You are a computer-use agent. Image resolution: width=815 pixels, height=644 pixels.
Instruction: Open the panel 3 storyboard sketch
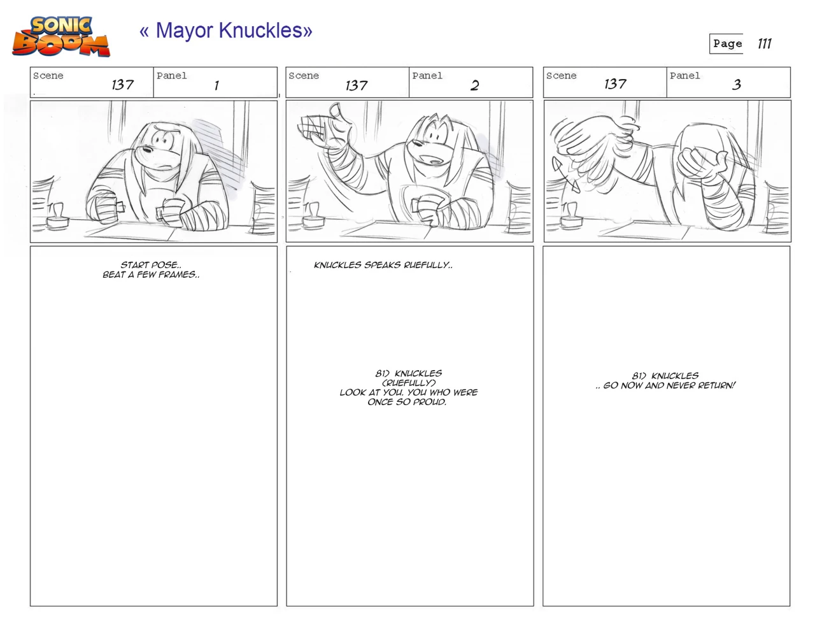coord(667,171)
